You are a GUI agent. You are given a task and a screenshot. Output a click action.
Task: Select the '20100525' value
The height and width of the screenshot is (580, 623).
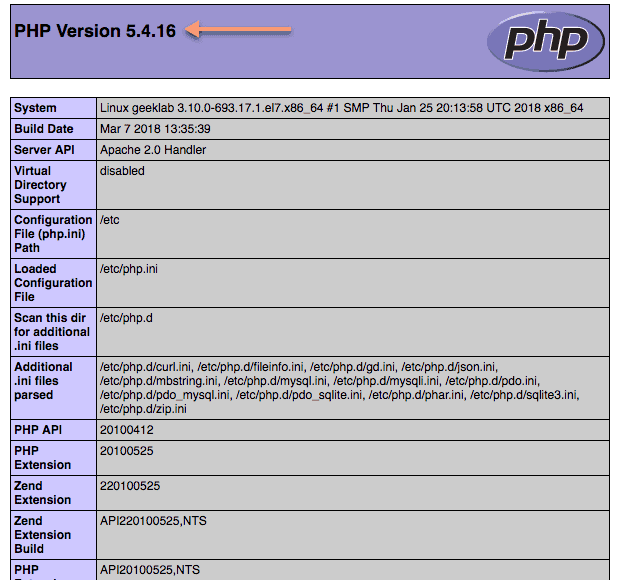[126, 451]
